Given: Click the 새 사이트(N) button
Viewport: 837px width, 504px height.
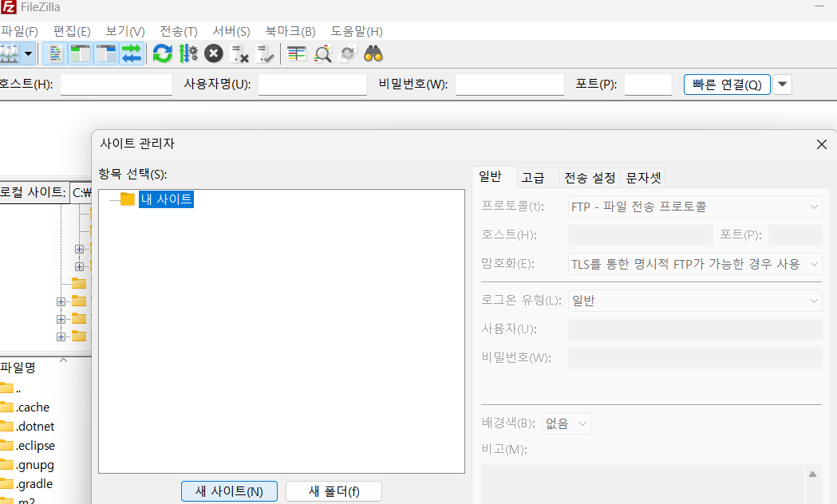Looking at the screenshot, I should 229,491.
